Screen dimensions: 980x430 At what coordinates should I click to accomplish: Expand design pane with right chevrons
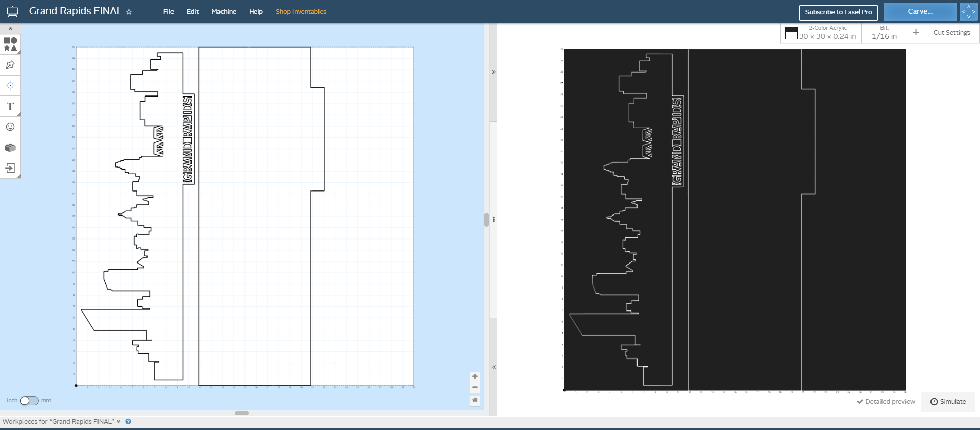(x=494, y=72)
